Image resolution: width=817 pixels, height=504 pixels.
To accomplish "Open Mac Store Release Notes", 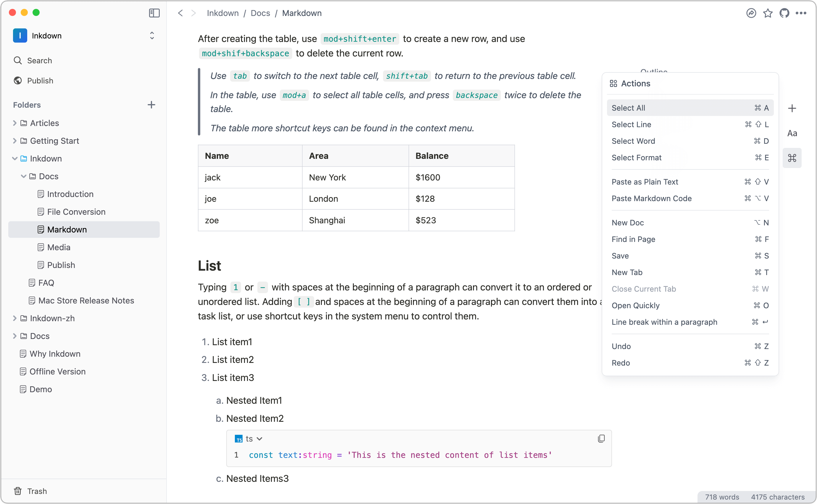I will point(84,300).
